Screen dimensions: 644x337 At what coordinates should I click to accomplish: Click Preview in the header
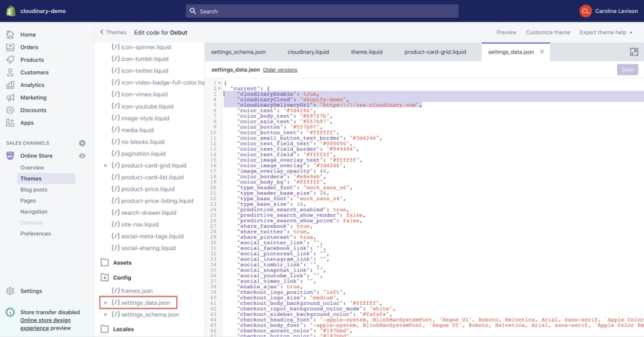pyautogui.click(x=506, y=32)
